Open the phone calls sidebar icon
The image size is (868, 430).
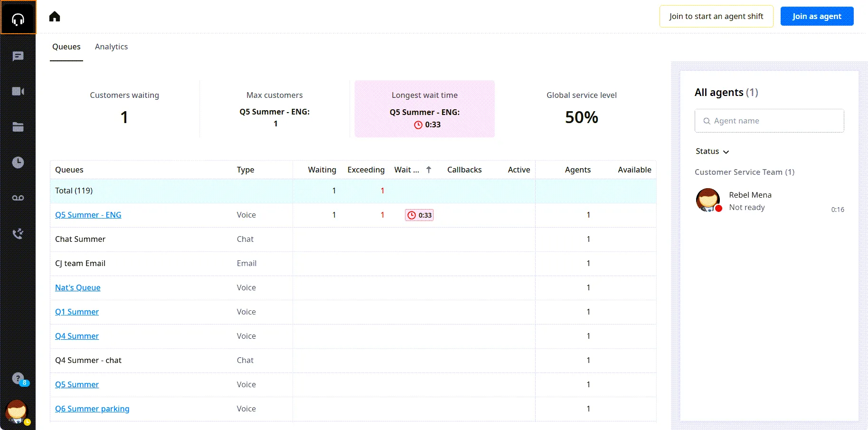click(18, 233)
